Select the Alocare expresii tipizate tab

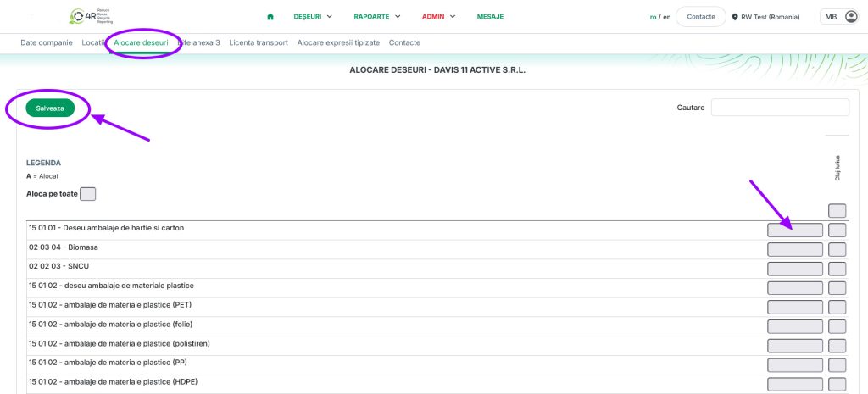338,42
